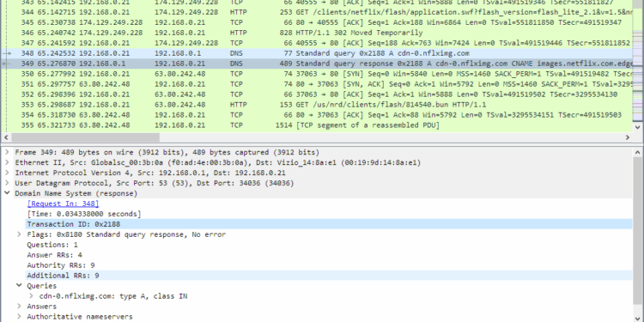Expand the Ethernet II details row

tap(7, 162)
